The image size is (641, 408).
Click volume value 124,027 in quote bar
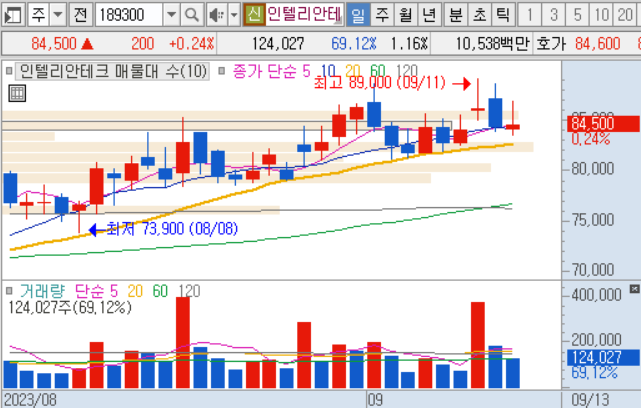pos(278,44)
